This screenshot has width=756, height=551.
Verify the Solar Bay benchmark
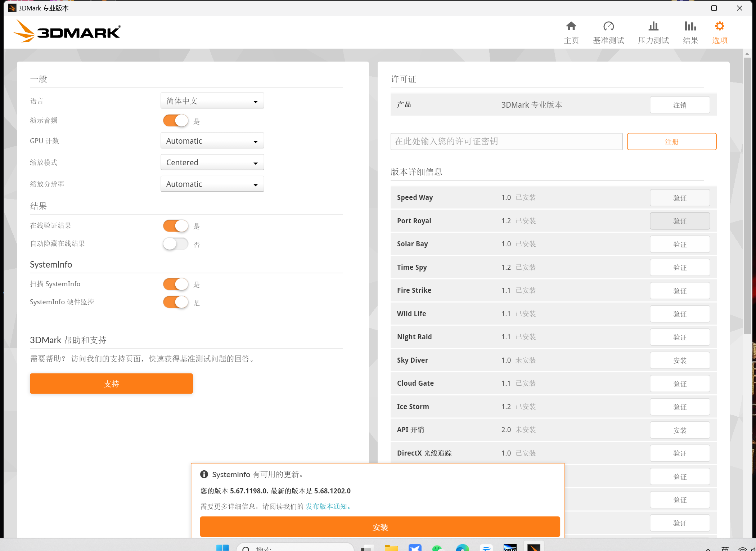pos(680,245)
